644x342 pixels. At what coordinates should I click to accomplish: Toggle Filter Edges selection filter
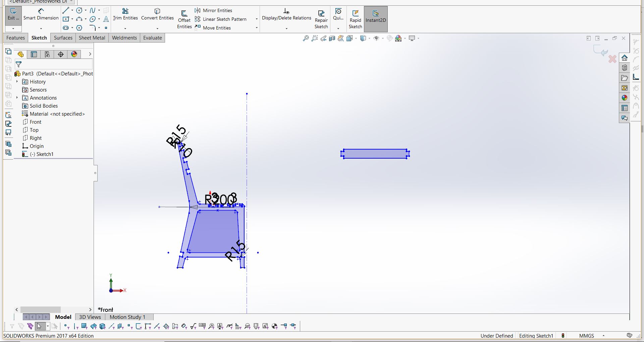point(76,326)
